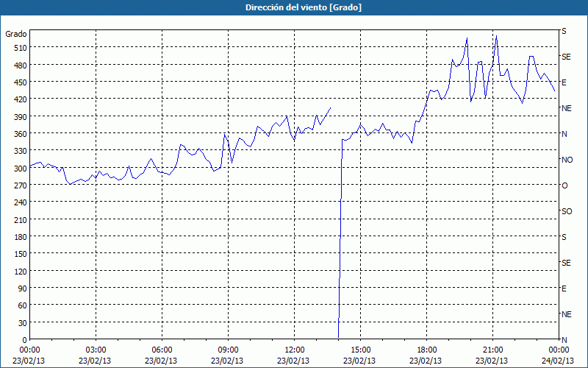Click the 18:00 time label
This screenshot has height=368, width=588.
[x=427, y=350]
